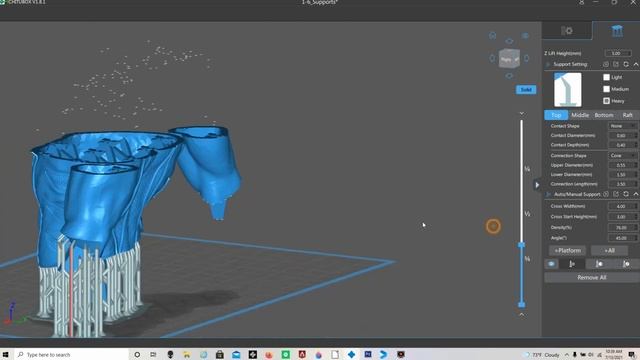This screenshot has width=640, height=360.
Task: Select the add support mode icon
Action: (572, 264)
